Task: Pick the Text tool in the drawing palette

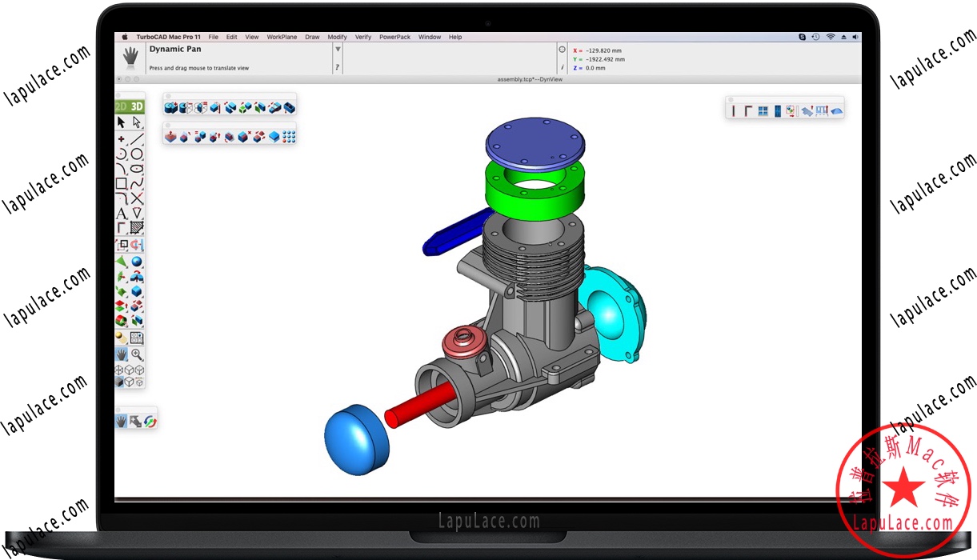Action: coord(122,213)
